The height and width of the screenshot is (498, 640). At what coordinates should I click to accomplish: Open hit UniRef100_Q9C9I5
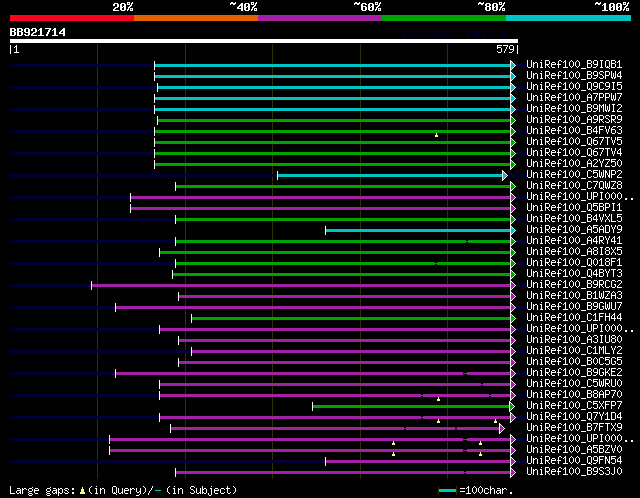574,87
